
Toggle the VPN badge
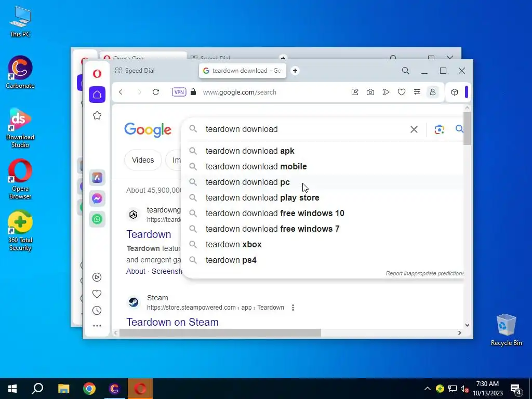pyautogui.click(x=179, y=92)
